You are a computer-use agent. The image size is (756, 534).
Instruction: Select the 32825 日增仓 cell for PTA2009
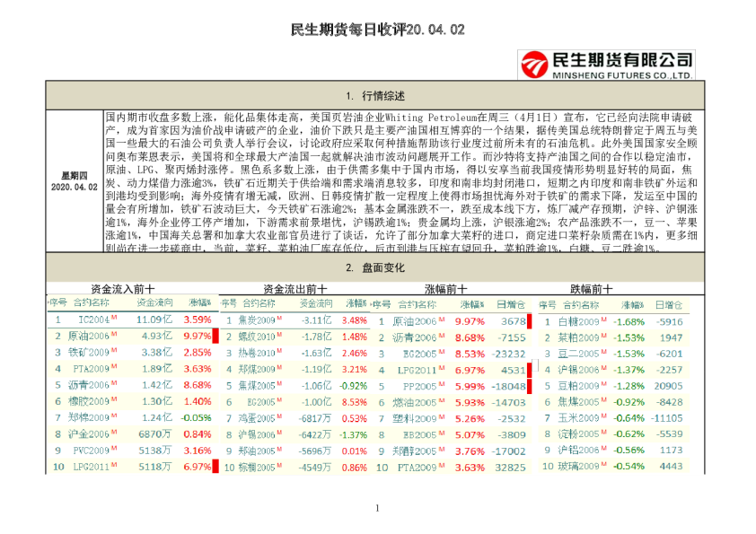pyautogui.click(x=510, y=466)
